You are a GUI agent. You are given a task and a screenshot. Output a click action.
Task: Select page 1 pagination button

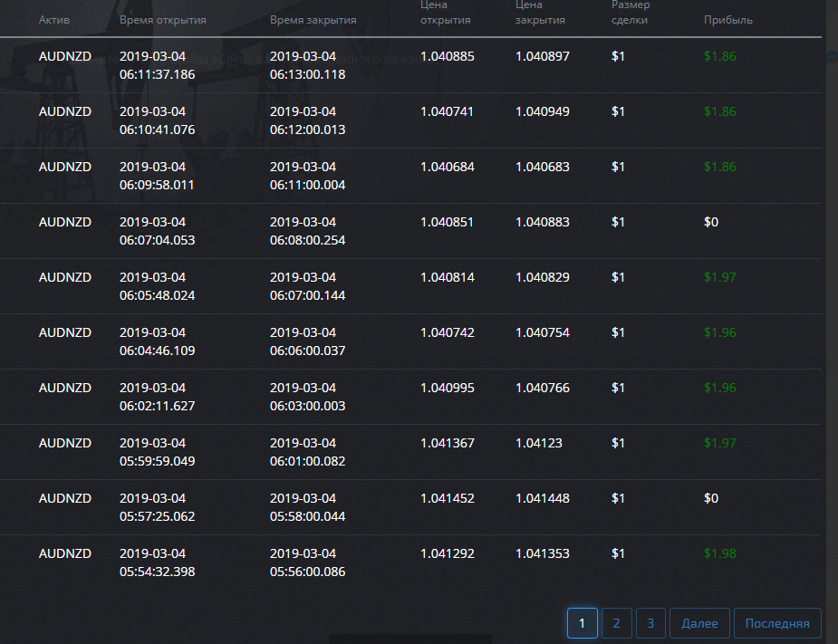[x=582, y=623]
